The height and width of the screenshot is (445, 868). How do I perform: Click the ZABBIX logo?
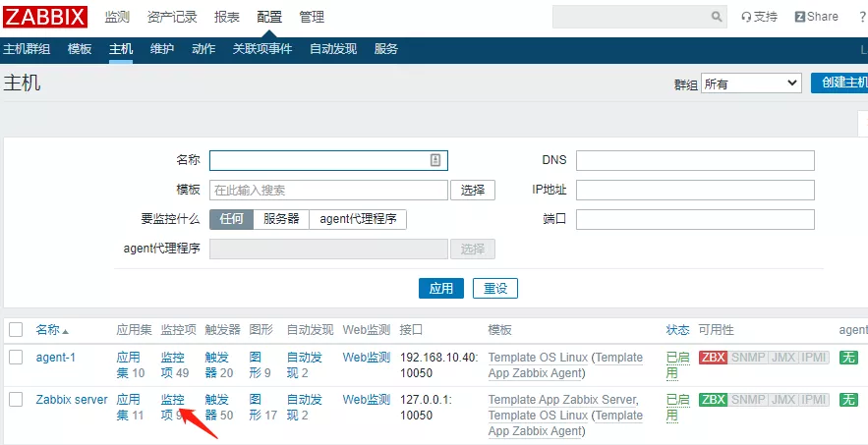click(x=46, y=17)
